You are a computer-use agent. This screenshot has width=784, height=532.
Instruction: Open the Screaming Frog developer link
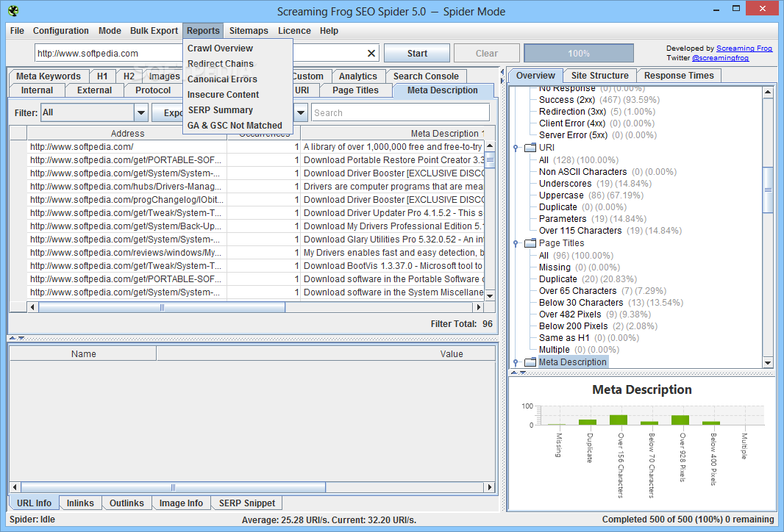click(744, 48)
